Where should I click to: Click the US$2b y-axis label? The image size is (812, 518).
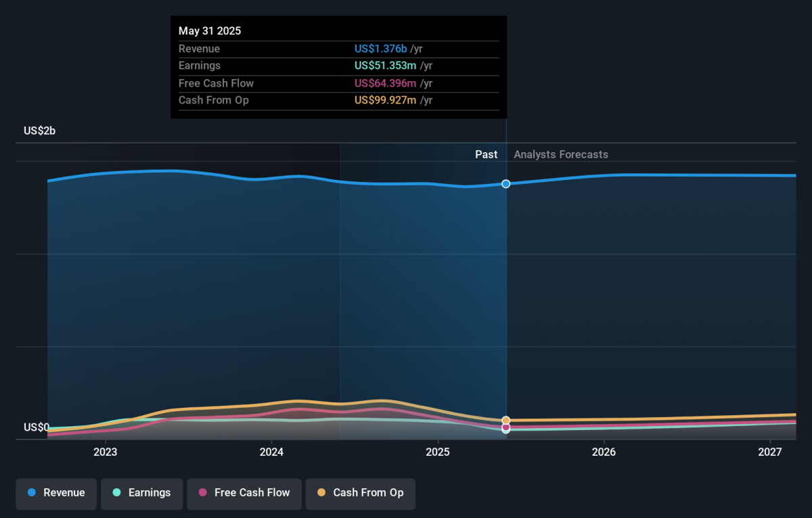[x=39, y=131]
